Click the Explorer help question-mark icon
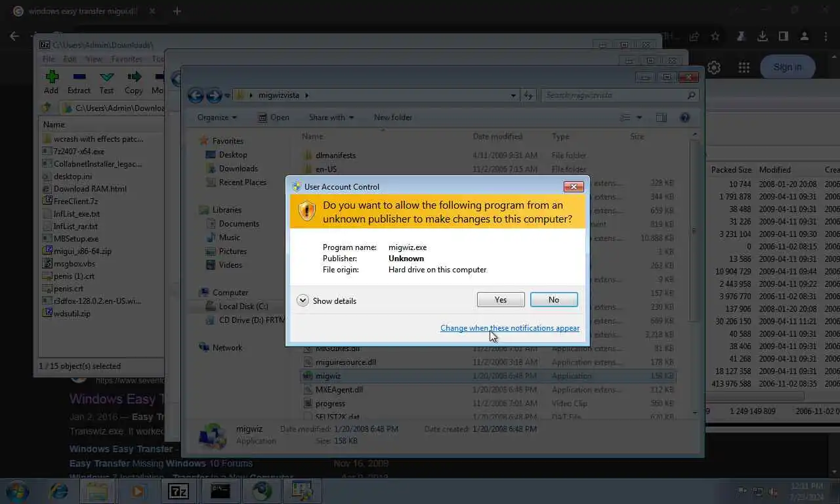The height and width of the screenshot is (504, 840). 684,117
